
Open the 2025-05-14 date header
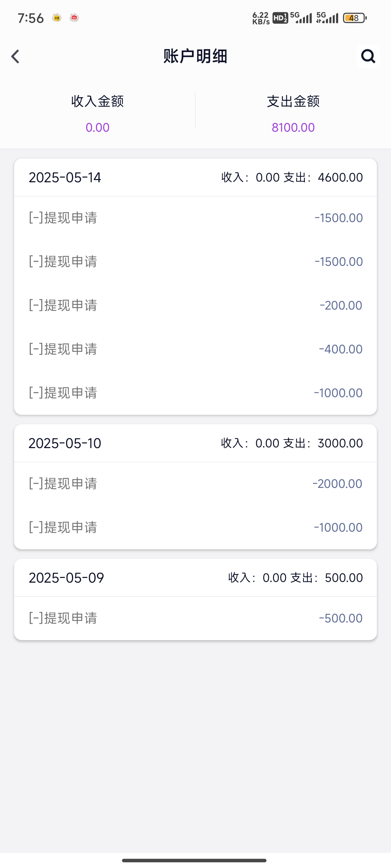point(195,178)
